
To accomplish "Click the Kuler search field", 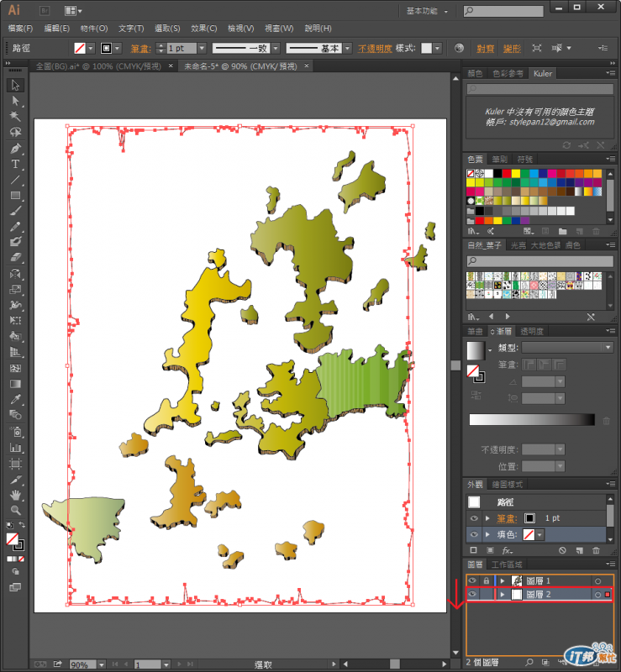I will (540, 89).
